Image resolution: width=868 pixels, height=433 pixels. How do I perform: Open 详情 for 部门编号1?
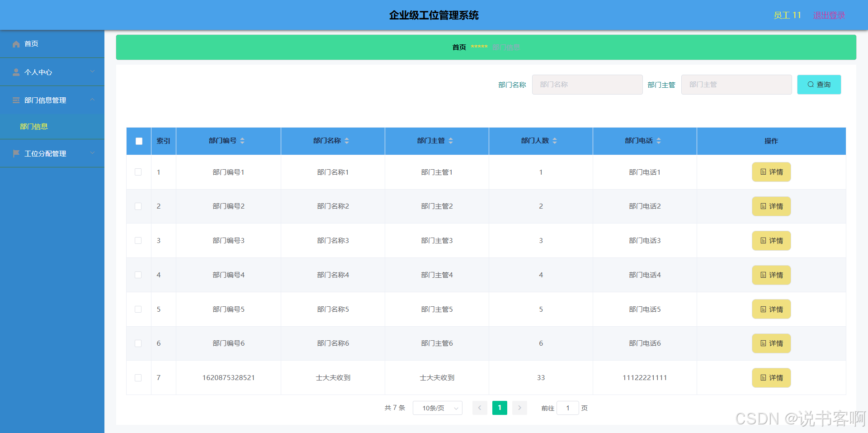coord(771,172)
